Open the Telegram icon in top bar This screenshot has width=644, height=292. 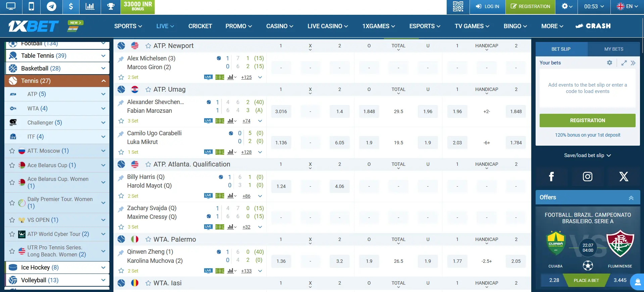(51, 7)
